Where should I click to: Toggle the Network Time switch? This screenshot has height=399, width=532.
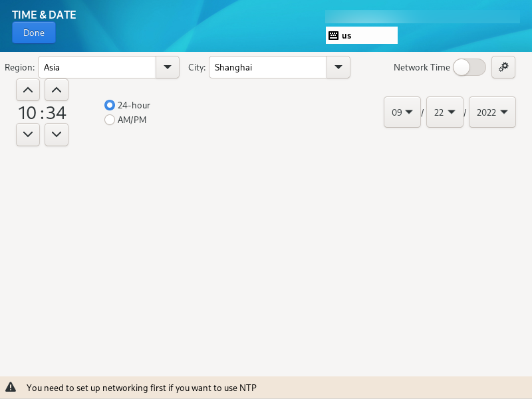click(469, 67)
